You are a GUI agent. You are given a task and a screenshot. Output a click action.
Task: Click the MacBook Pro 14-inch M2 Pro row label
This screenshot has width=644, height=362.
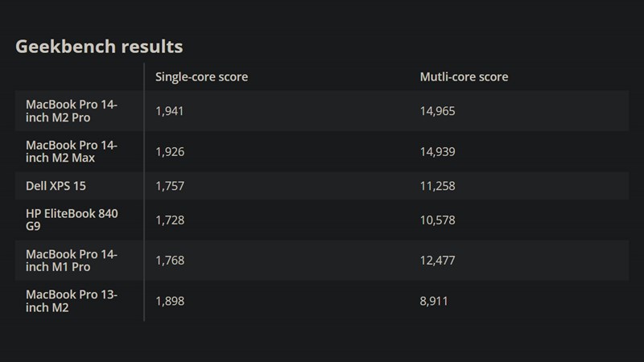click(72, 111)
